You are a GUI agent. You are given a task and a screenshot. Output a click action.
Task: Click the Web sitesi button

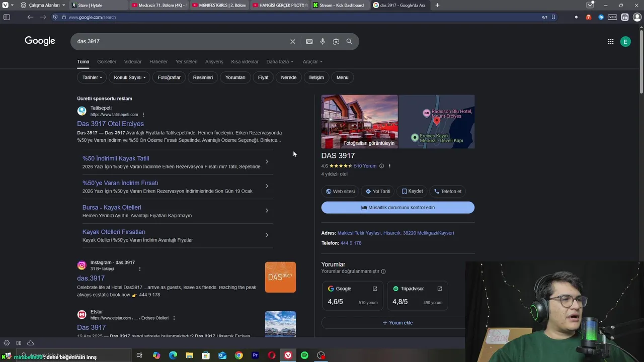coord(340,191)
